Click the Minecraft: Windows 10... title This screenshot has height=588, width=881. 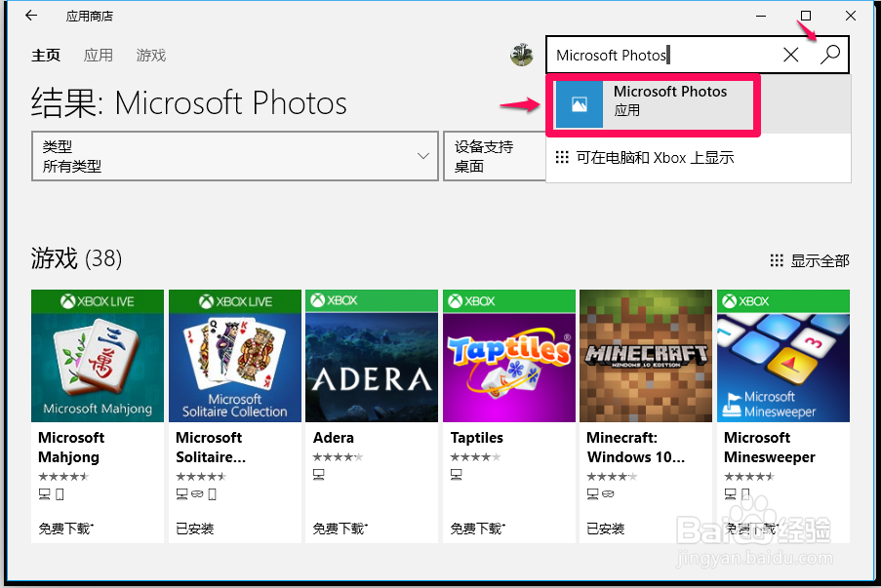pos(635,447)
